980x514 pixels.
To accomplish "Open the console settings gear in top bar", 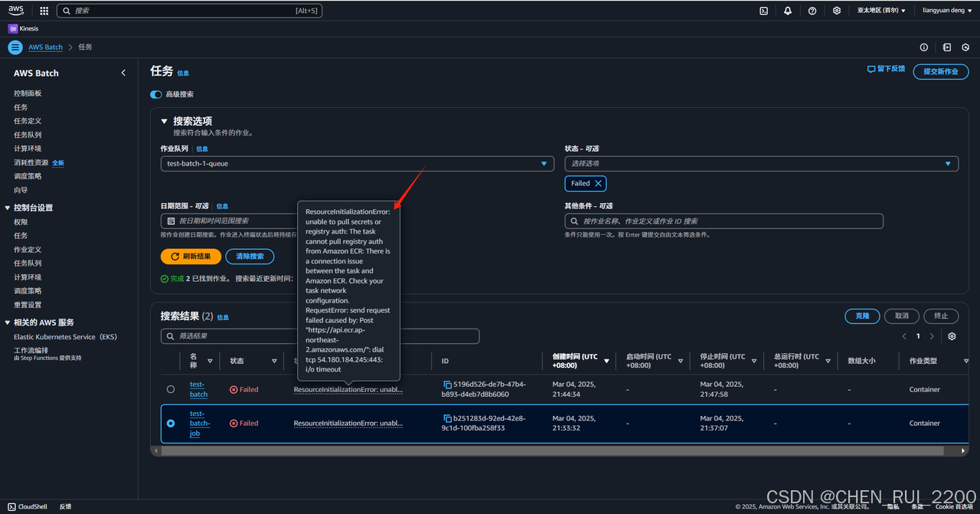I will click(837, 11).
